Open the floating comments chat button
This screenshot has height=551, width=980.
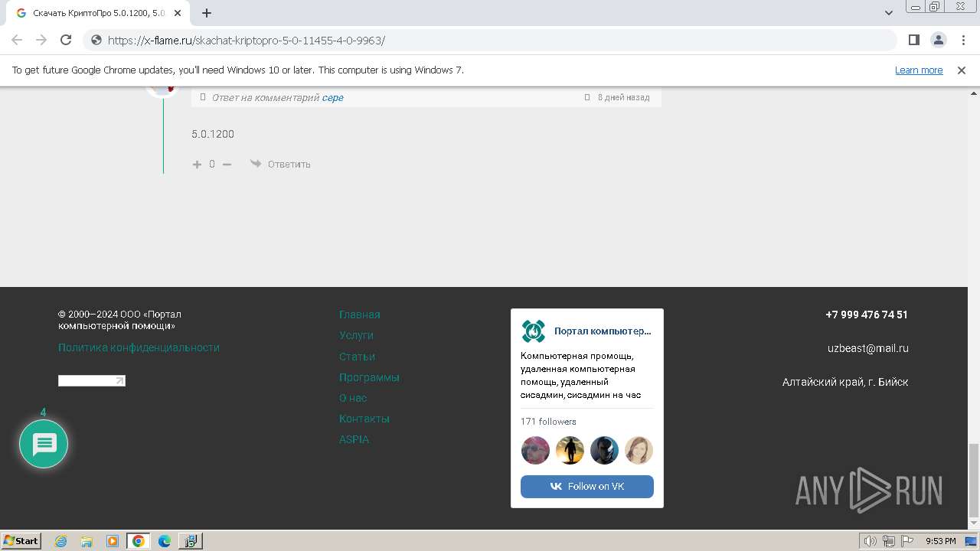(x=44, y=444)
